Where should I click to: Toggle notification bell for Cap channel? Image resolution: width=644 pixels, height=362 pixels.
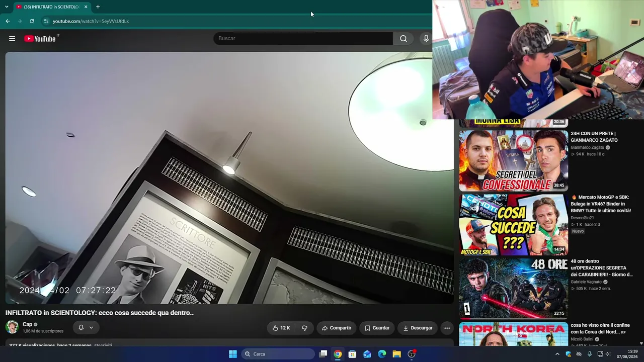86,328
